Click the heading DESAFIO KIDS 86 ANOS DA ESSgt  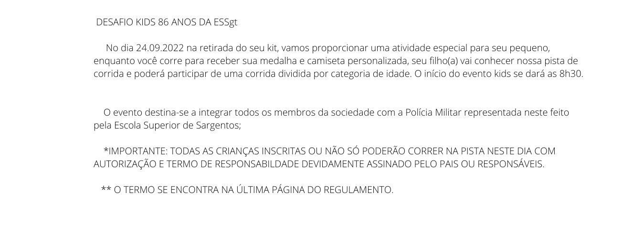[167, 22]
